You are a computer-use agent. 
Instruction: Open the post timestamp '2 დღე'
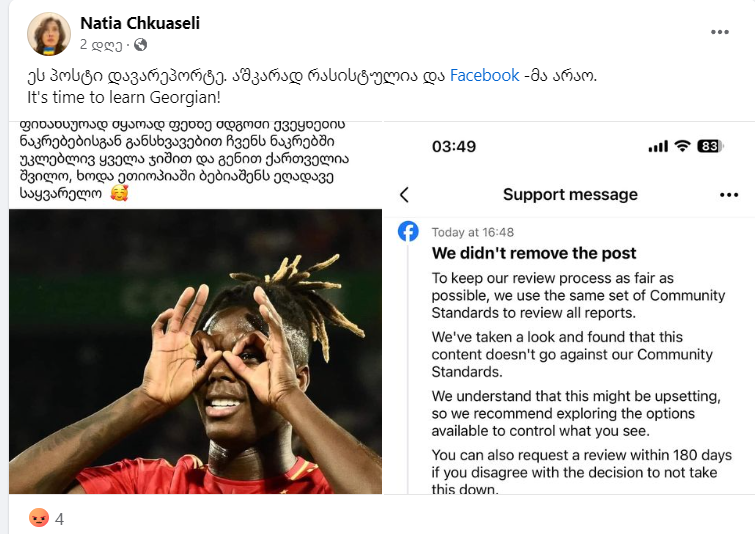[101, 45]
